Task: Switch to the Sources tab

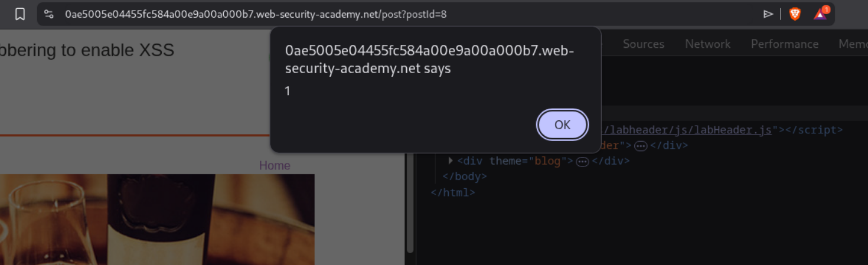Action: pyautogui.click(x=644, y=44)
